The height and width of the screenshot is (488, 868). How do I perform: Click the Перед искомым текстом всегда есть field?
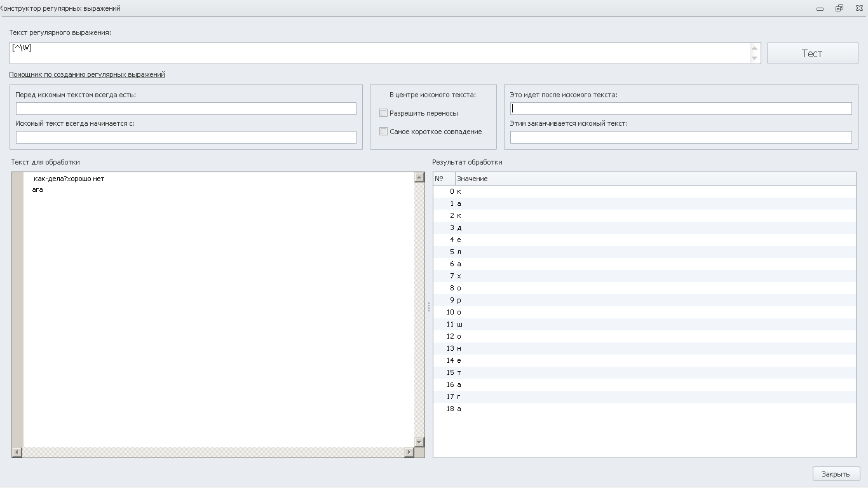coord(186,109)
